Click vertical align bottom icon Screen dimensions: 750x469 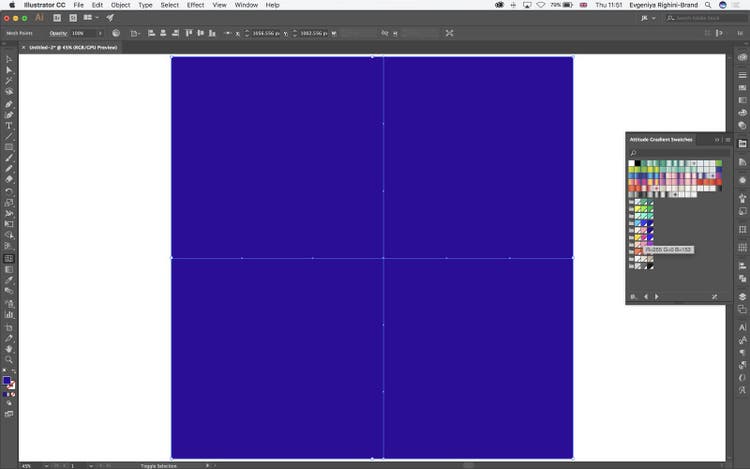[212, 33]
